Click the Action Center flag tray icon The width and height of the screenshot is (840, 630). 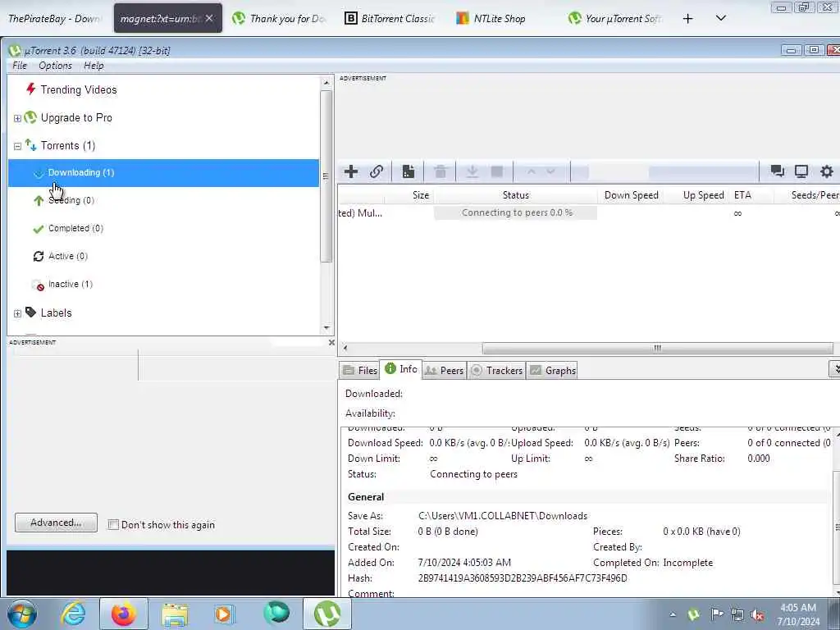click(x=716, y=614)
